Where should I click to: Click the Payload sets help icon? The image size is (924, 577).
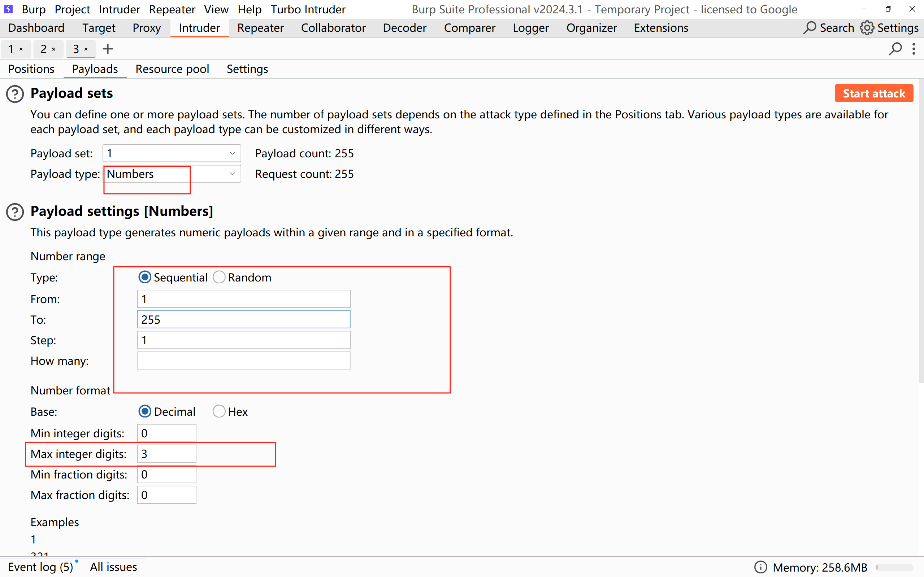tap(15, 94)
